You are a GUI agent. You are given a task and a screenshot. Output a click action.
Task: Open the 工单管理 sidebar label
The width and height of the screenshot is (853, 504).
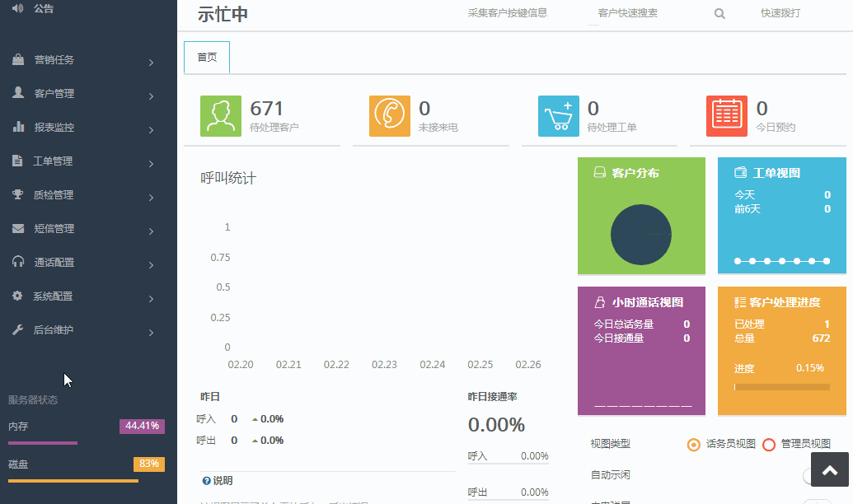tap(53, 161)
